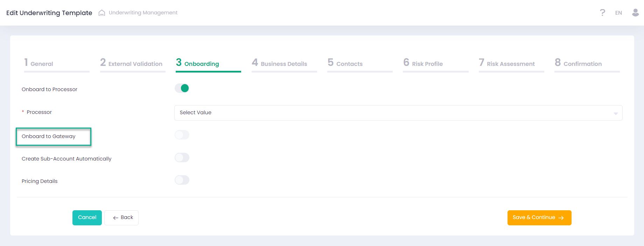Screen dimensions: 644x246
Task: Click the Back button
Action: 121,218
